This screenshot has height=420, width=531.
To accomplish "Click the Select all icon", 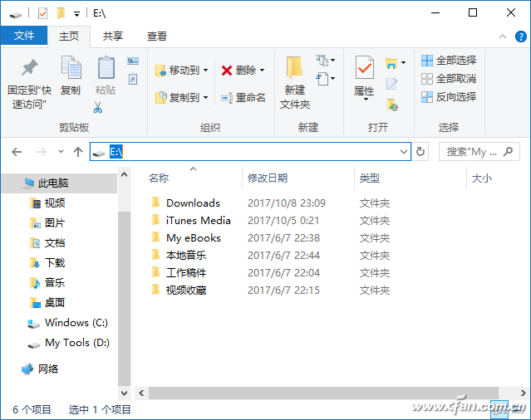I will [x=426, y=61].
